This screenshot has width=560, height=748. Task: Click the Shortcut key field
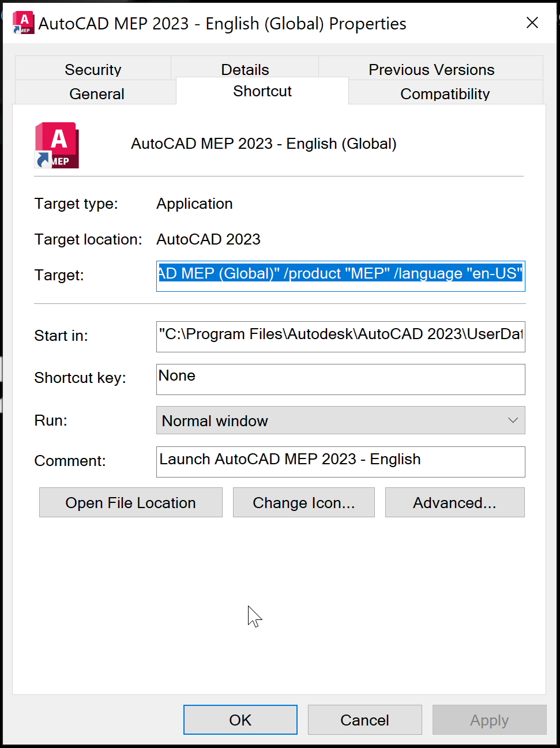(340, 379)
